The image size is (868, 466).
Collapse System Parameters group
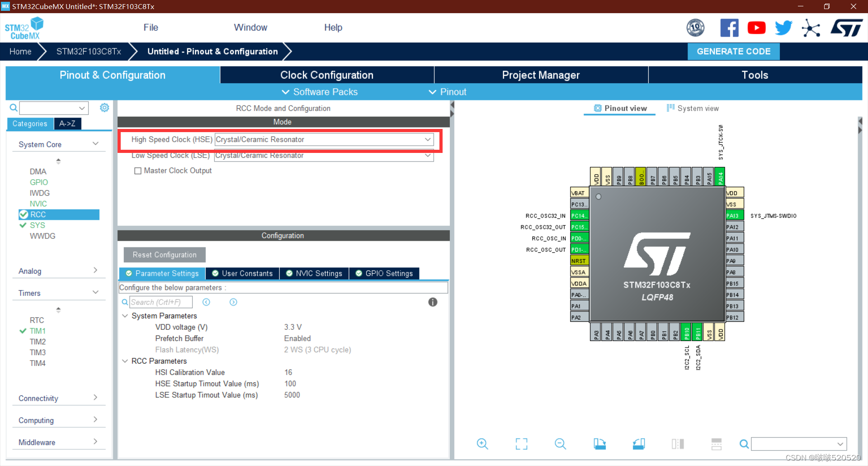125,316
